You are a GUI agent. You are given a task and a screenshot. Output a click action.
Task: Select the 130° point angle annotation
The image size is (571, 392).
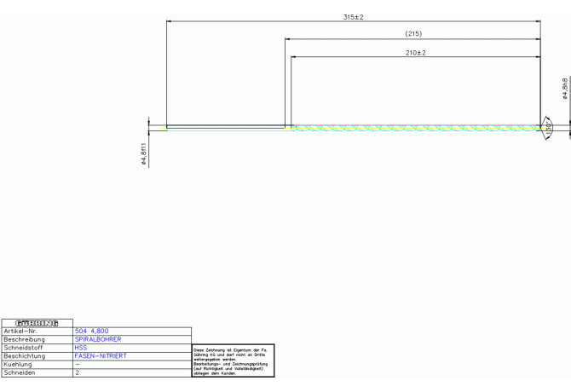(x=548, y=127)
